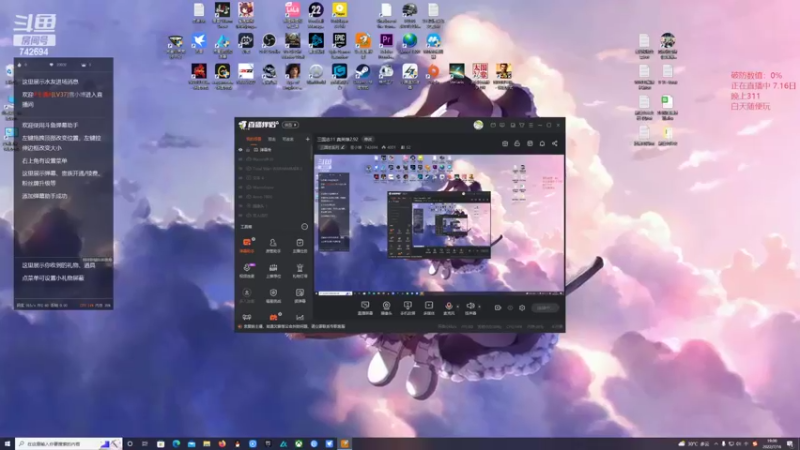800x450 pixels.
Task: Expand the speaker dropdown arrow
Action: [x=479, y=307]
